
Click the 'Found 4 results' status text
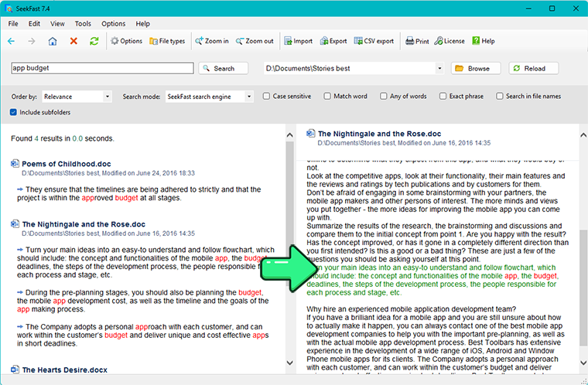63,138
